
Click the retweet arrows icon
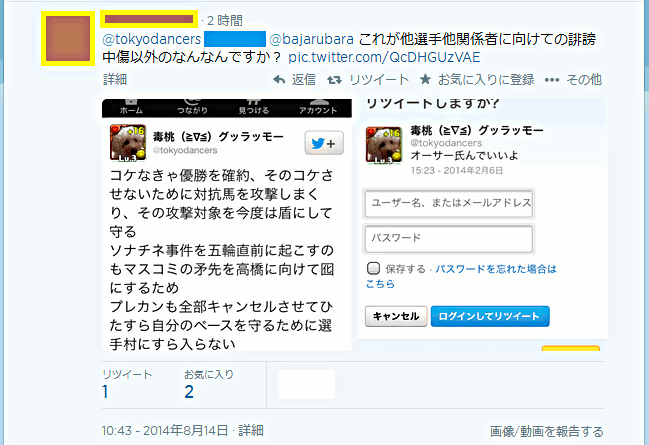coord(334,80)
